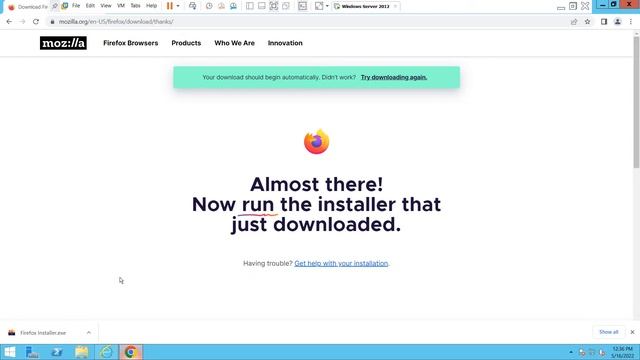Open the VMware Edit menu
This screenshot has height=360, width=640.
click(90, 6)
